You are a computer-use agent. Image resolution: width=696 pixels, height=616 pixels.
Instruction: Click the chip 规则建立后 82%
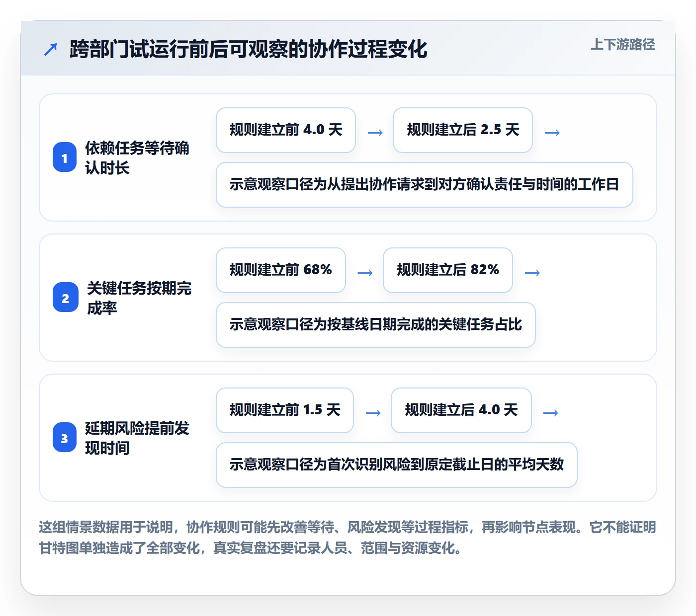(x=448, y=270)
